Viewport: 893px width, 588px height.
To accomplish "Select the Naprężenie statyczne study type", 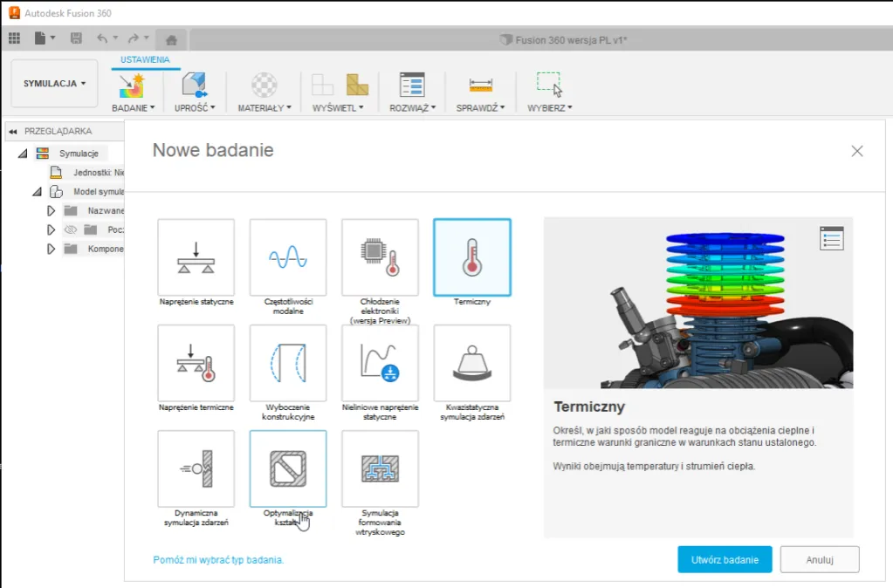I will click(196, 257).
